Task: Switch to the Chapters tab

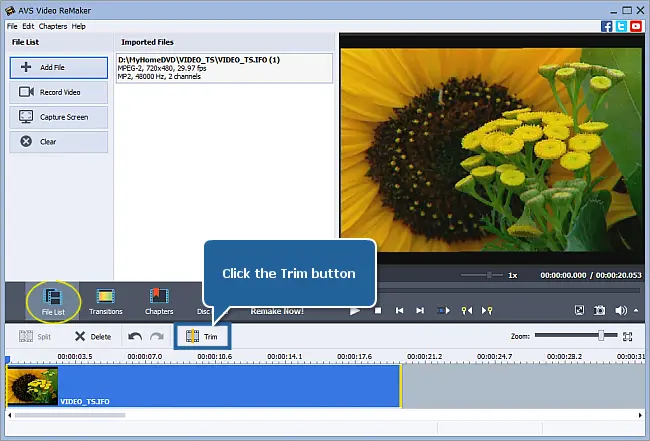Action: (159, 301)
